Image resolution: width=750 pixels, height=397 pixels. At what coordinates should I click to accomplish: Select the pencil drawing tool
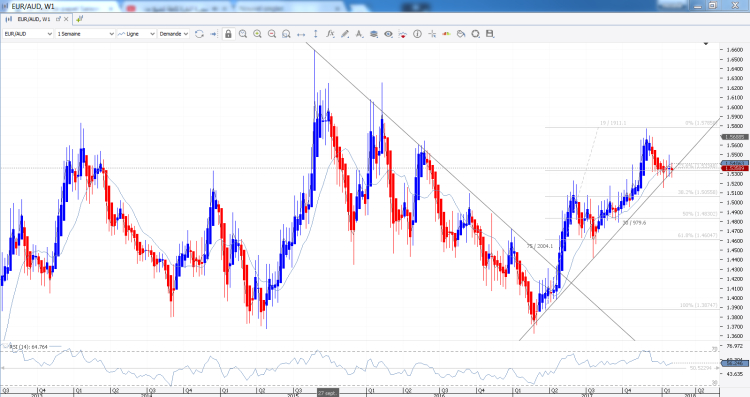(345, 34)
